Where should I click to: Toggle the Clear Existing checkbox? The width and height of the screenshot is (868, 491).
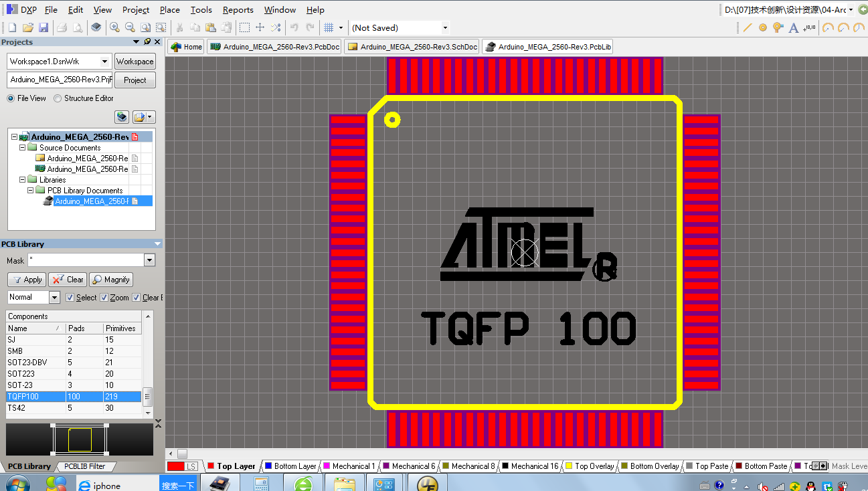[x=137, y=298]
